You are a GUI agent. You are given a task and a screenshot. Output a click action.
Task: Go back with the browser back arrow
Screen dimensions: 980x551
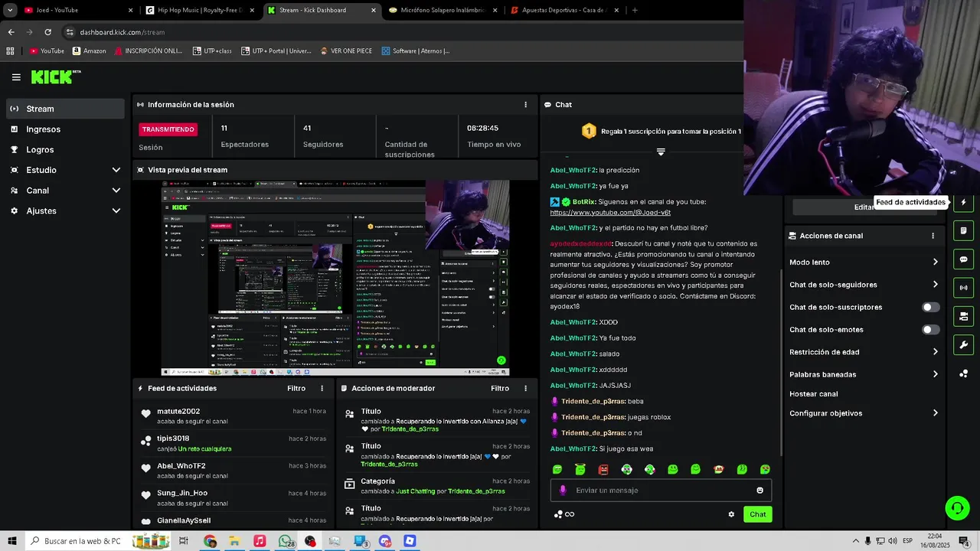(x=11, y=32)
